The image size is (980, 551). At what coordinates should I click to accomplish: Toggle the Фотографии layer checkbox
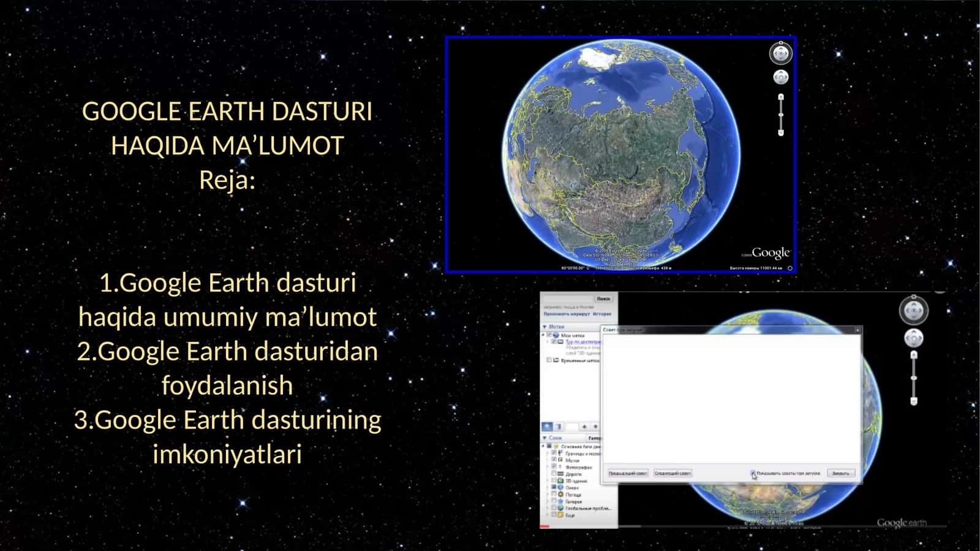(554, 466)
